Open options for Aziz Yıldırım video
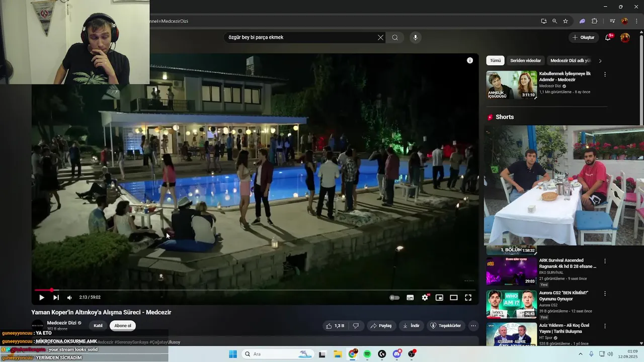 tap(605, 326)
